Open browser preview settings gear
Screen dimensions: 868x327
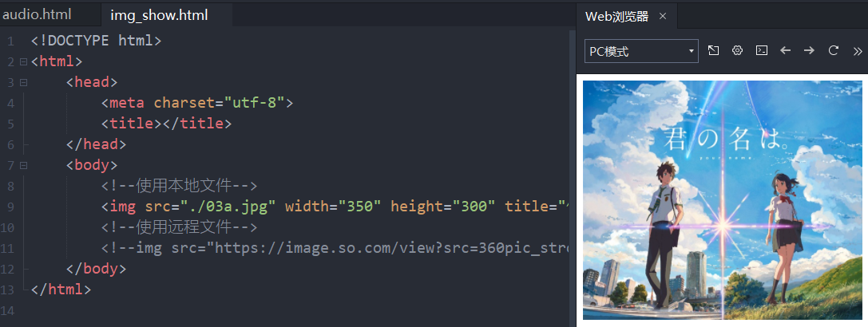[x=737, y=50]
